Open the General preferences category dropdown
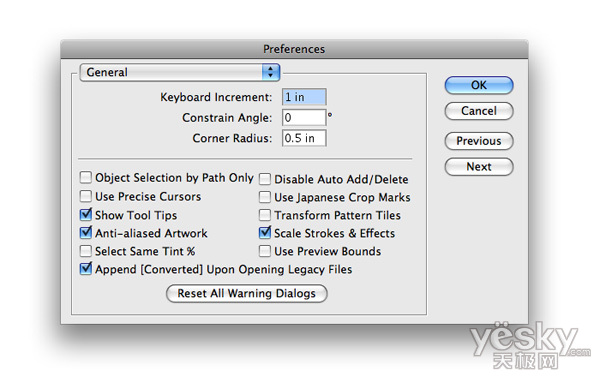This screenshot has width=600, height=377. [180, 72]
